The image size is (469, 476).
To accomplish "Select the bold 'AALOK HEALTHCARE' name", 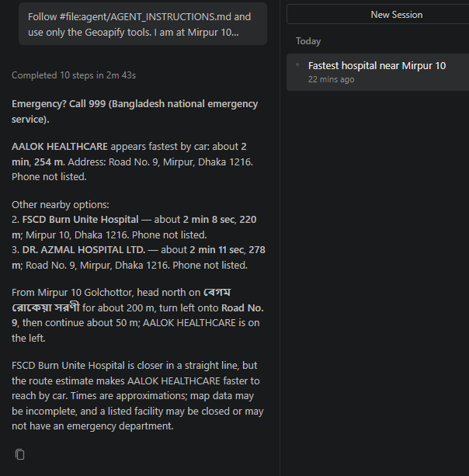I will point(60,146).
